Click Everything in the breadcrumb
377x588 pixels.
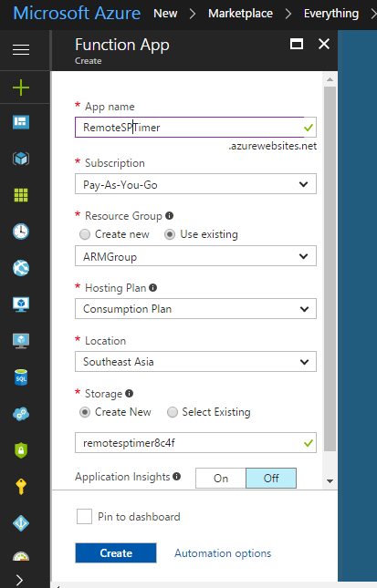click(331, 14)
